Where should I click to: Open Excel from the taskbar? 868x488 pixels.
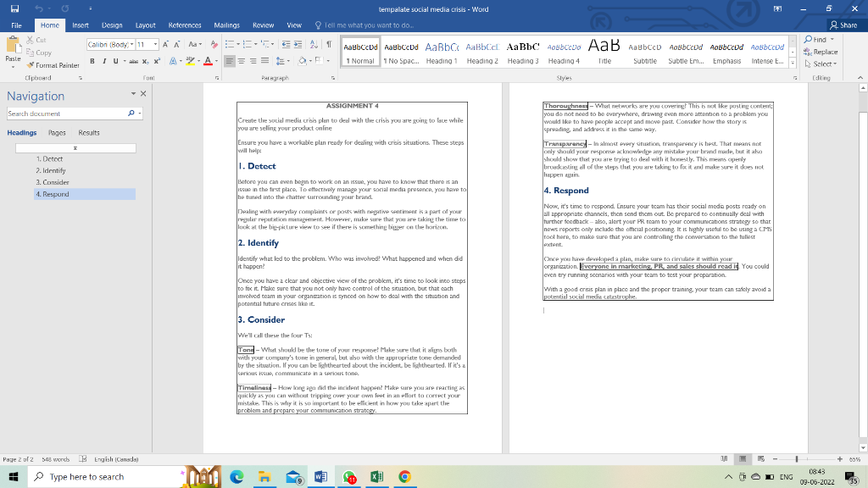tap(376, 476)
